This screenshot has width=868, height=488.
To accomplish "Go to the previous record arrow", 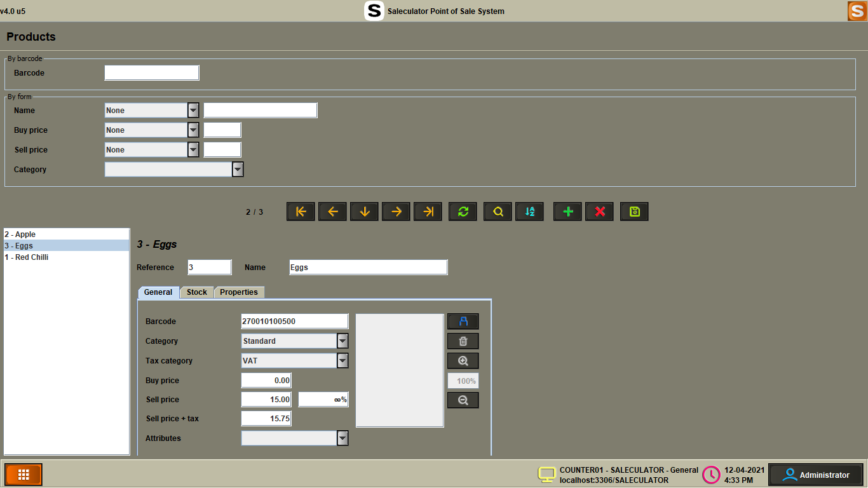I will coord(333,212).
